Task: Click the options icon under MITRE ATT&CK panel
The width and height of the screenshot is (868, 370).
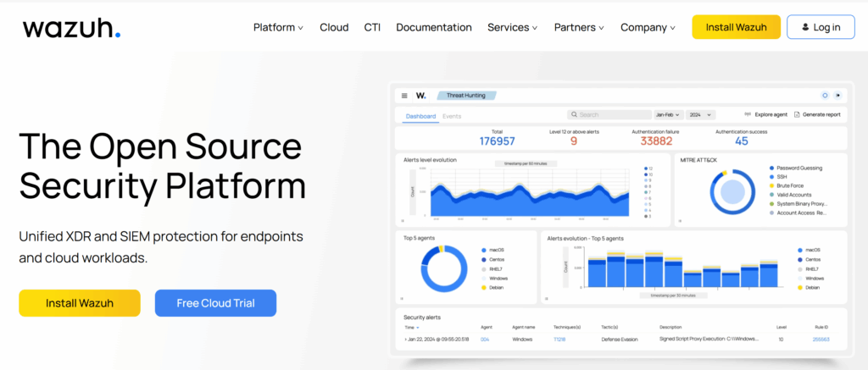Action: click(681, 221)
